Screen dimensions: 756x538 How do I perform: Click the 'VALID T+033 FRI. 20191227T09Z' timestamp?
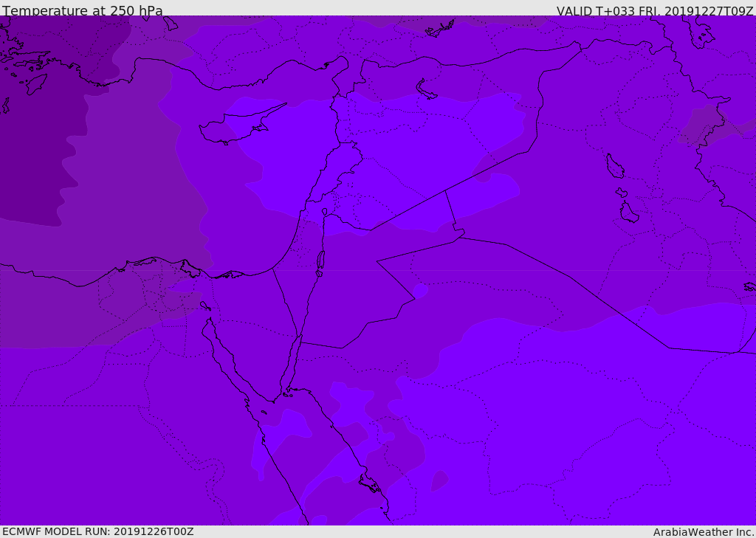(x=655, y=11)
